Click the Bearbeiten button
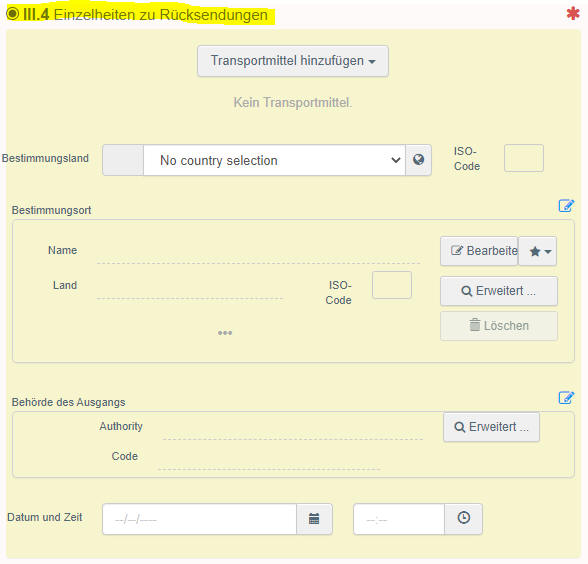Image resolution: width=588 pixels, height=564 pixels. tap(479, 251)
